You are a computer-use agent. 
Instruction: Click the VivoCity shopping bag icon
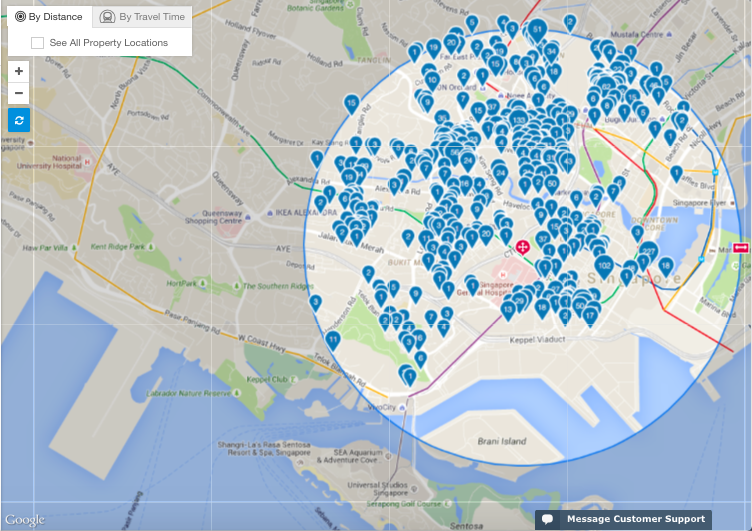(x=402, y=408)
